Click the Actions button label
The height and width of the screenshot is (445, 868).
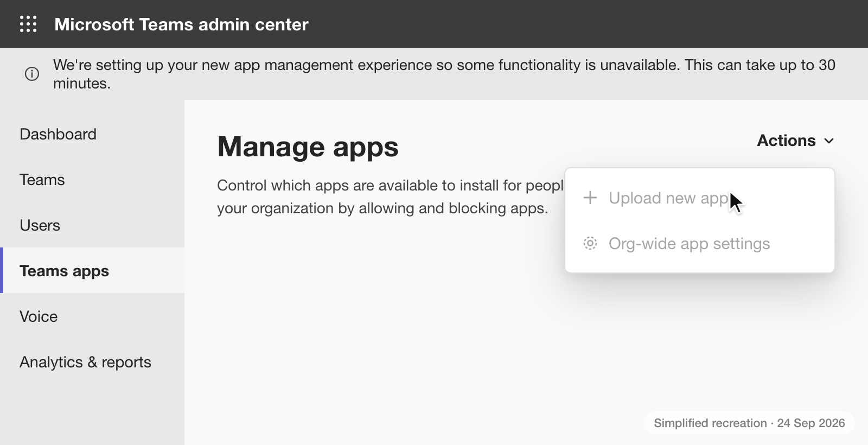point(786,141)
